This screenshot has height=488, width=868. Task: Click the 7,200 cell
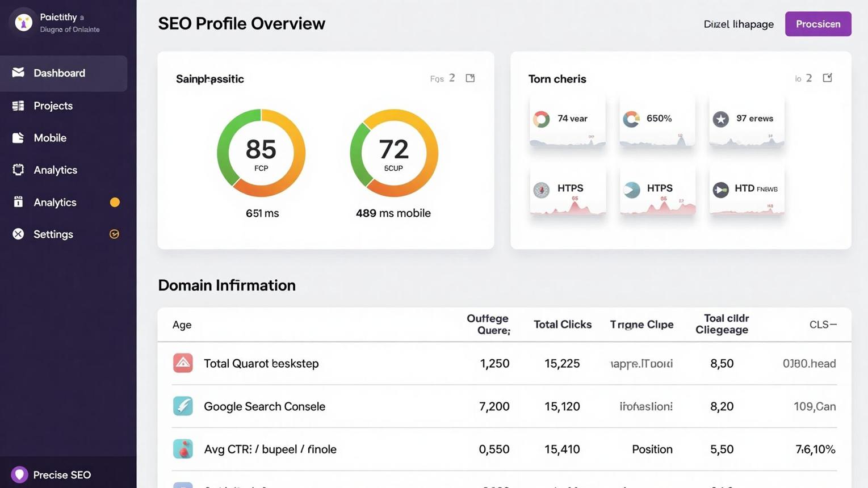[x=494, y=406]
